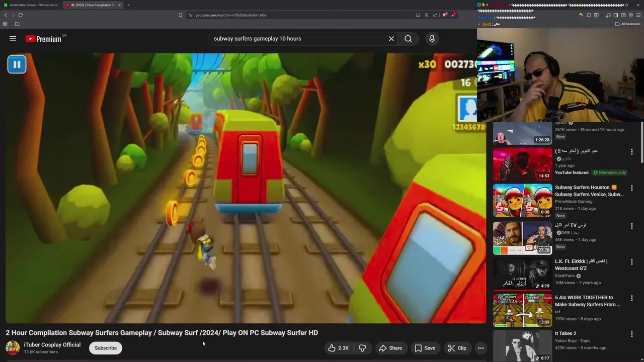Create a Clip of the video
Image resolution: width=644 pixels, height=362 pixels.
457,348
